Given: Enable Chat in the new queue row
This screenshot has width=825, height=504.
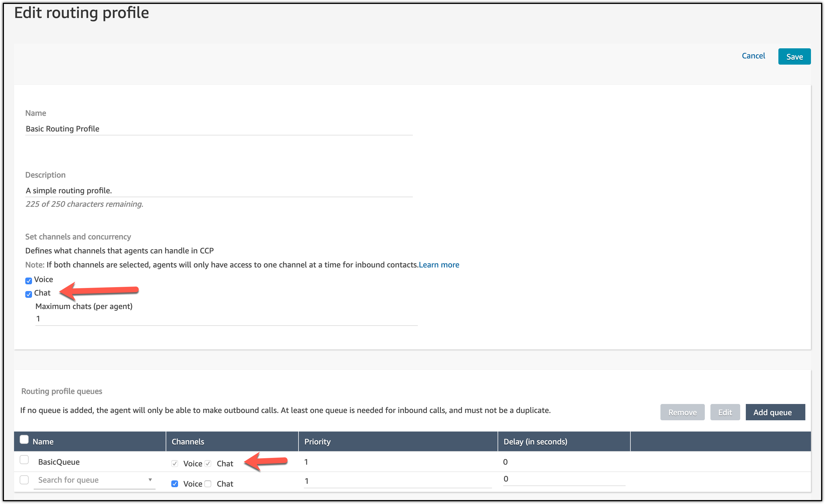Looking at the screenshot, I should click(208, 483).
